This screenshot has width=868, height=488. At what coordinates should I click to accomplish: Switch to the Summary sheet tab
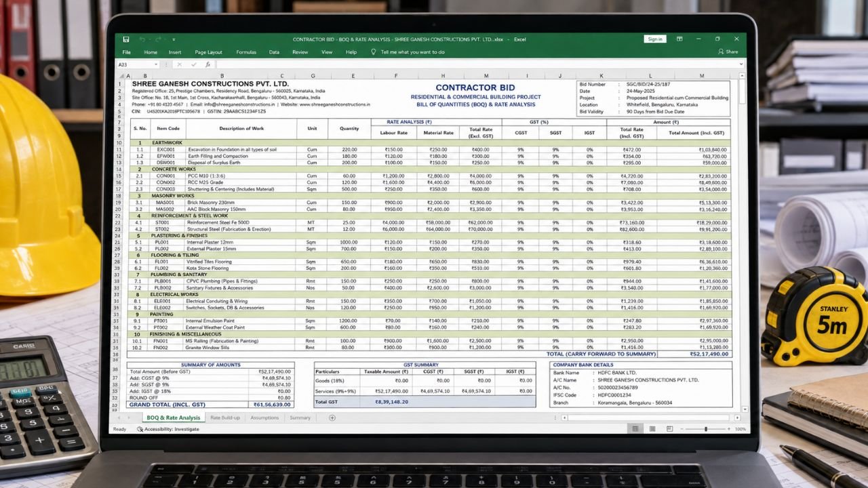coord(300,418)
